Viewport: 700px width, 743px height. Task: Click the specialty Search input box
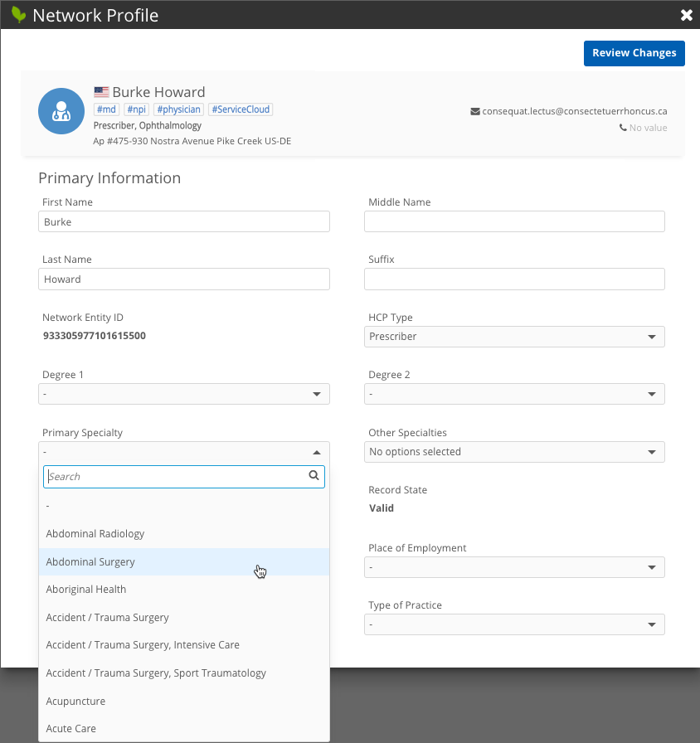tap(176, 477)
